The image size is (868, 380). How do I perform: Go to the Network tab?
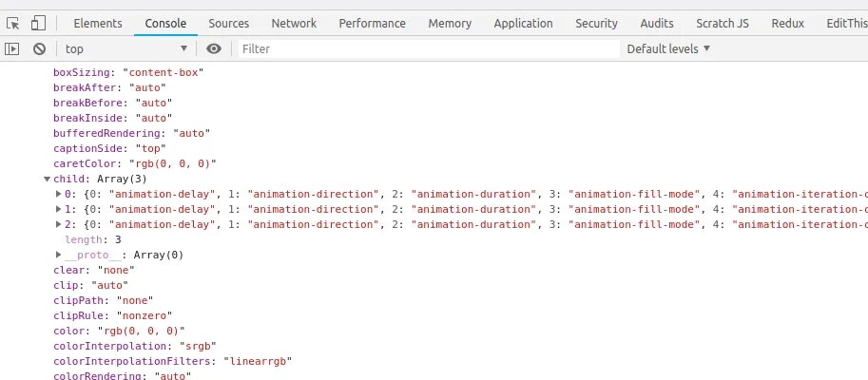(294, 23)
